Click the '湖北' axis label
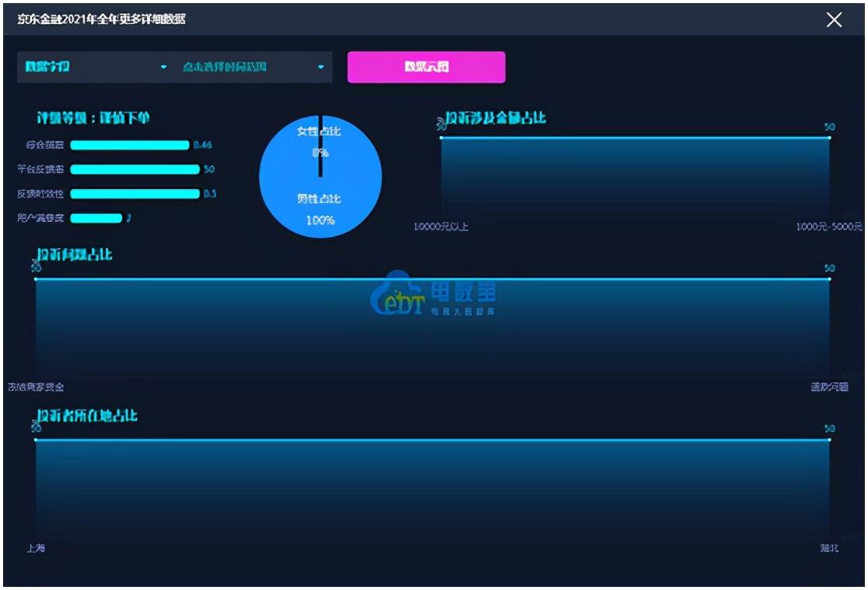The image size is (868, 590). tap(829, 548)
